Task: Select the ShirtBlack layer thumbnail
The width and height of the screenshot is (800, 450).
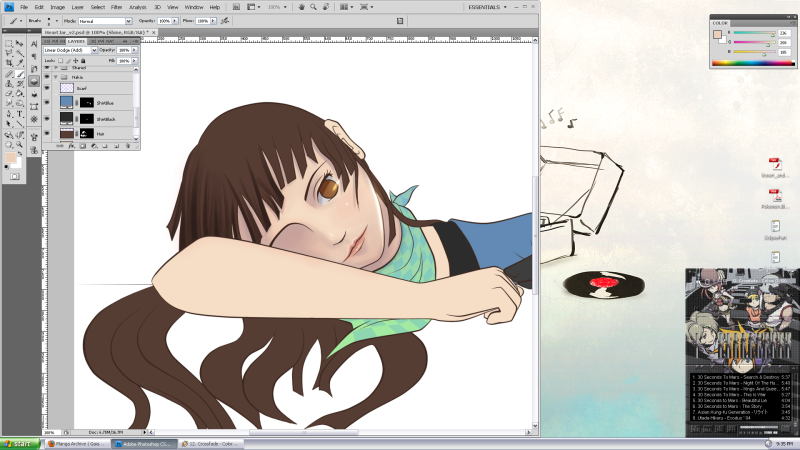Action: pyautogui.click(x=66, y=118)
